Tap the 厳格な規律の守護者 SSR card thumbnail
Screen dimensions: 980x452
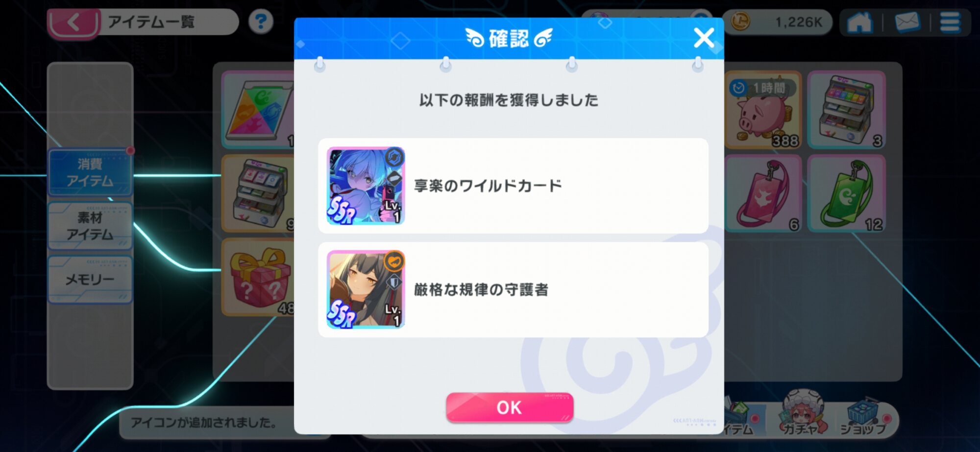(x=366, y=289)
